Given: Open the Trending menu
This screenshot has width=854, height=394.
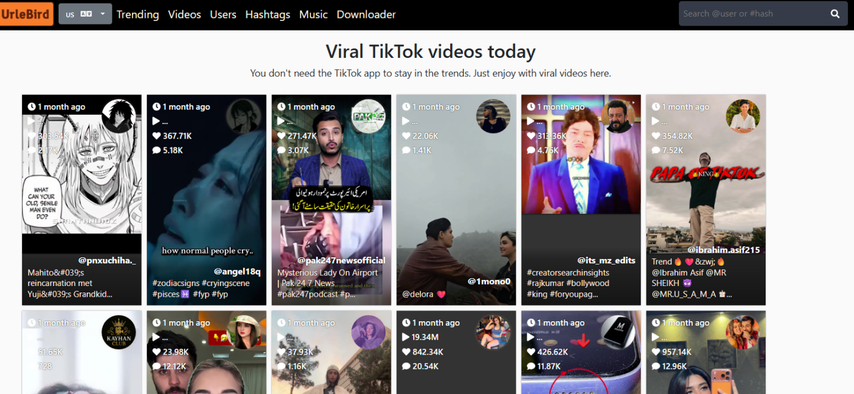Looking at the screenshot, I should point(138,15).
